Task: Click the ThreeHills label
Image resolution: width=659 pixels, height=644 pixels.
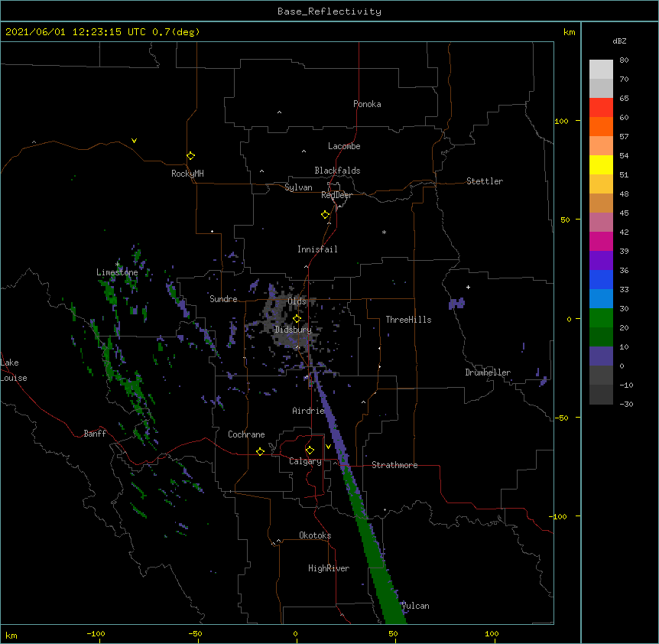Action: pyautogui.click(x=408, y=320)
